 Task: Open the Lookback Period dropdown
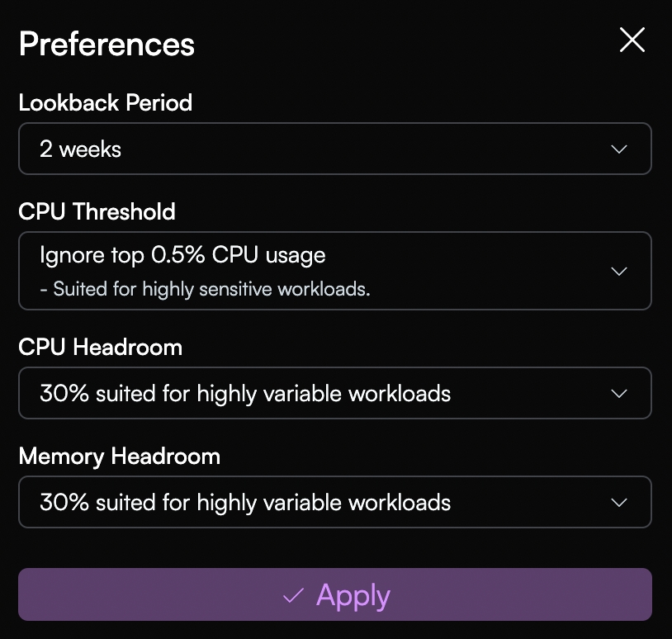pyautogui.click(x=334, y=149)
